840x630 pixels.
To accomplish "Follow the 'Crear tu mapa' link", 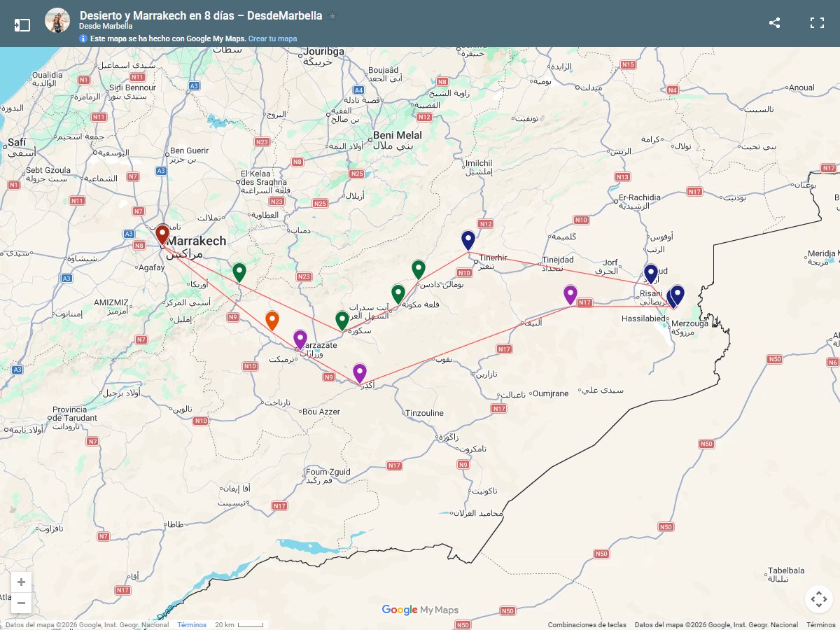I will pos(272,38).
